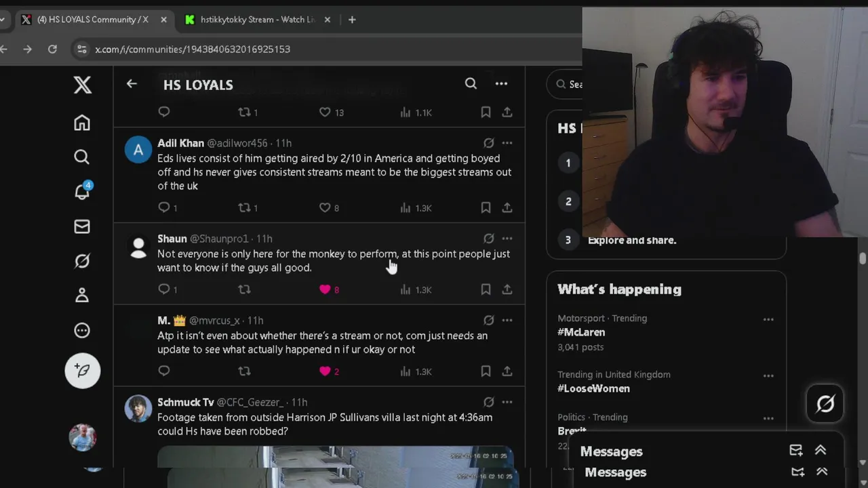The width and height of the screenshot is (868, 488).
Task: Open #McLaren trending topic
Action: point(581,332)
